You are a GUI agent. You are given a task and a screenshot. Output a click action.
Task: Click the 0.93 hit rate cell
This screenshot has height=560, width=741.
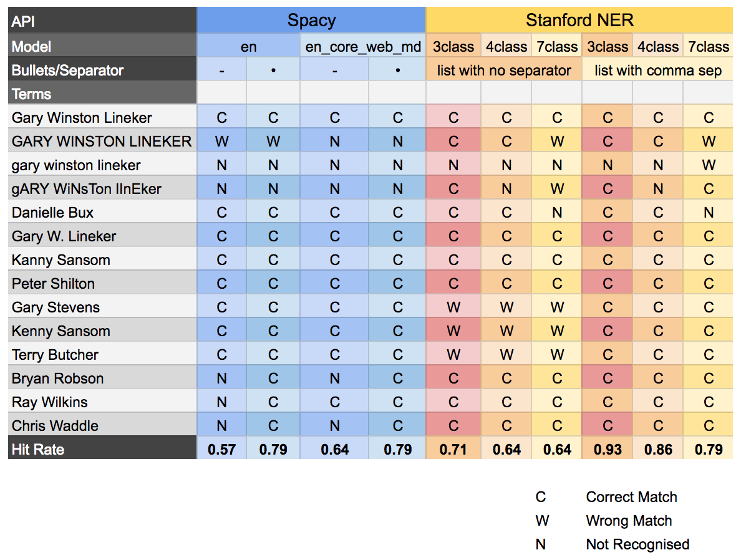pyautogui.click(x=608, y=449)
